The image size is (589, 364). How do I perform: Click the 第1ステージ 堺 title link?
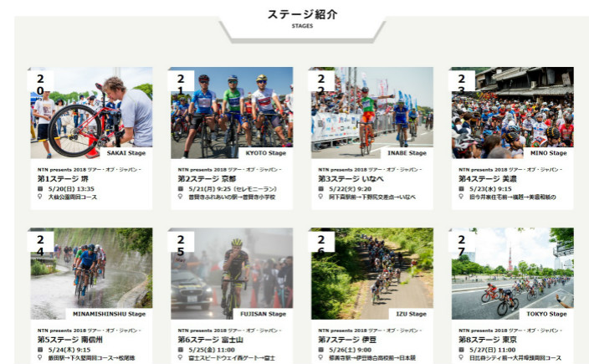(x=63, y=179)
